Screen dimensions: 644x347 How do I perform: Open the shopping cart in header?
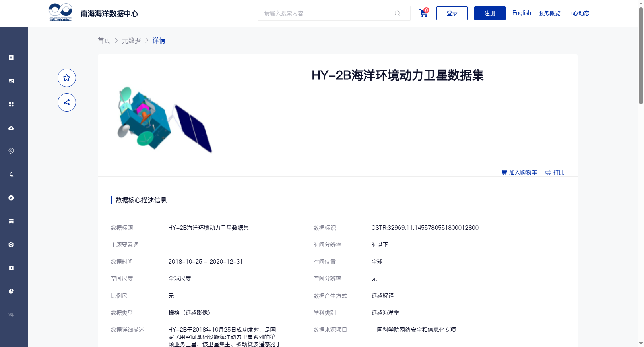pos(424,13)
